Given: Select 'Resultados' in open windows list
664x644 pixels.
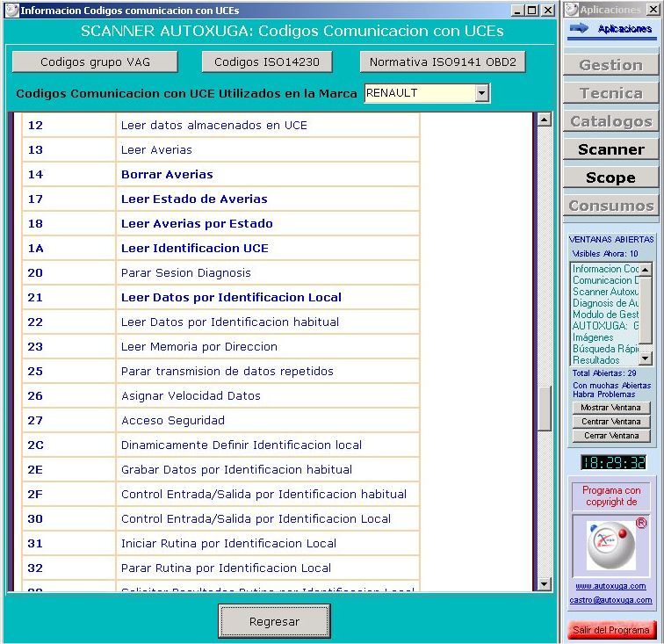Looking at the screenshot, I should tap(605, 360).
